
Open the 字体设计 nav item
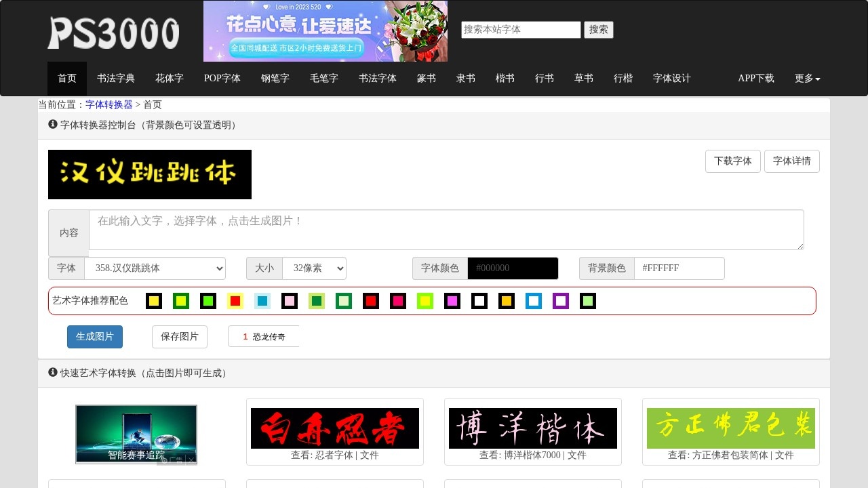(672, 79)
